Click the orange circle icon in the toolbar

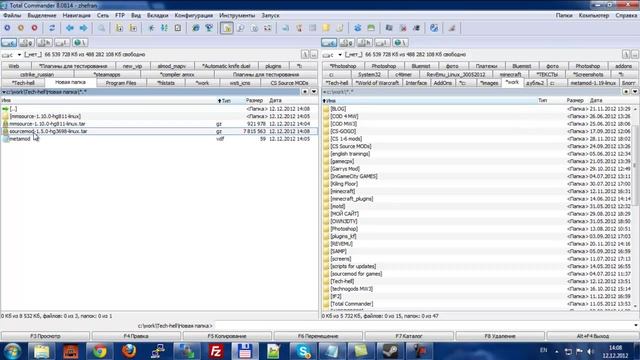point(21,28)
